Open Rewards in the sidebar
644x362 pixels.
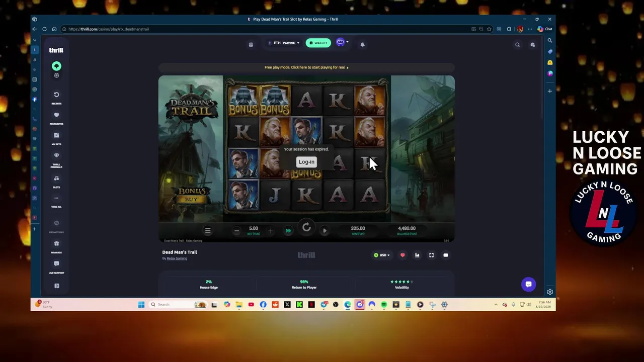click(x=56, y=246)
